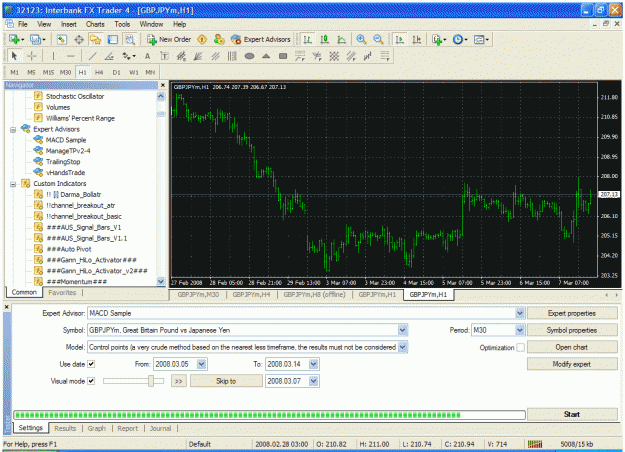Click the New Chart icon
Screen dimensions: 625x452
(17, 39)
